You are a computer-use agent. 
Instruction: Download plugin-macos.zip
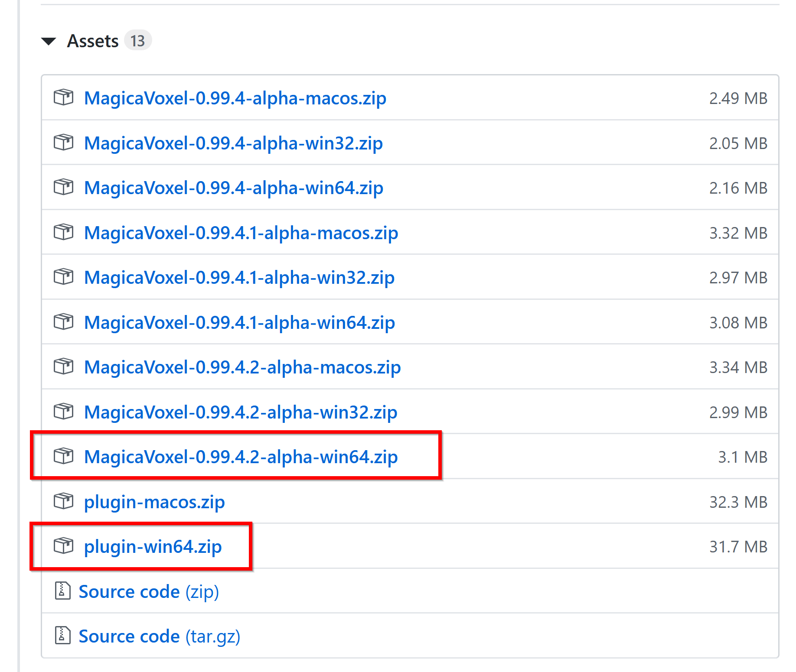pos(154,502)
